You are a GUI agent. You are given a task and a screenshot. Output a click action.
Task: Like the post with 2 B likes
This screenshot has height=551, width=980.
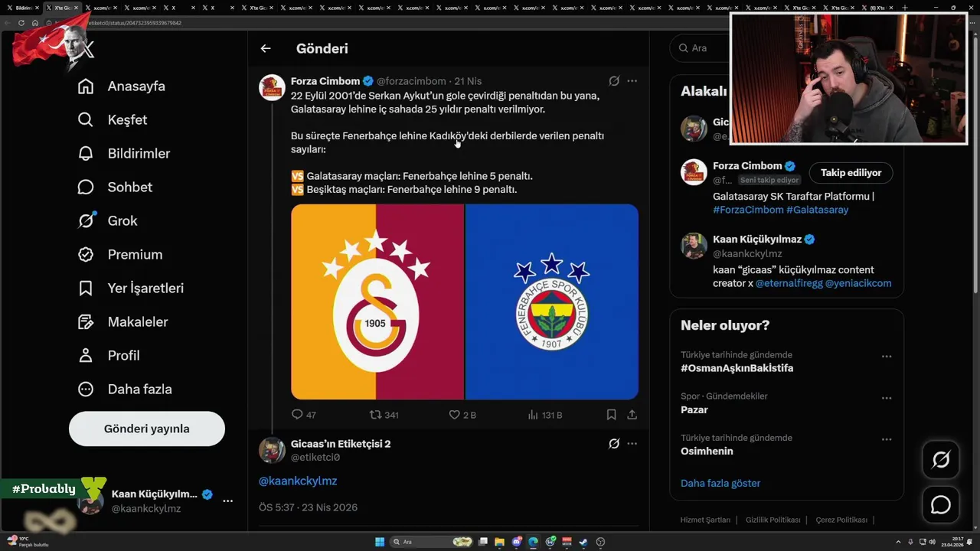462,415
